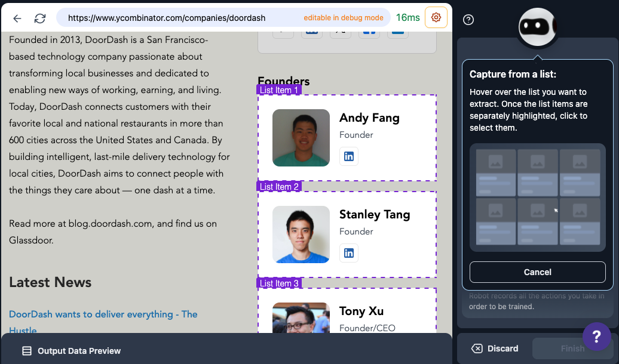The image size is (619, 364).
Task: Click Founder title under Andy Fang
Action: 356,135
